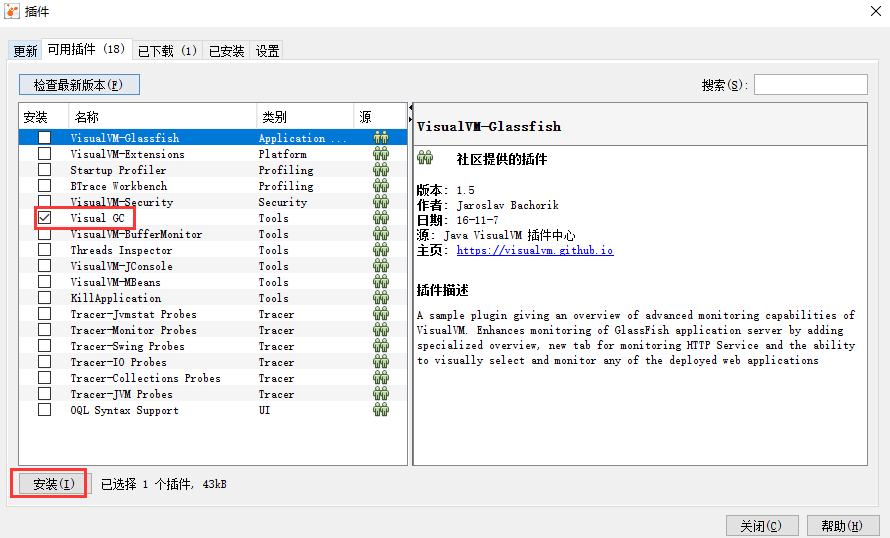Check the OQL Syntax Support install checkbox

(44, 409)
